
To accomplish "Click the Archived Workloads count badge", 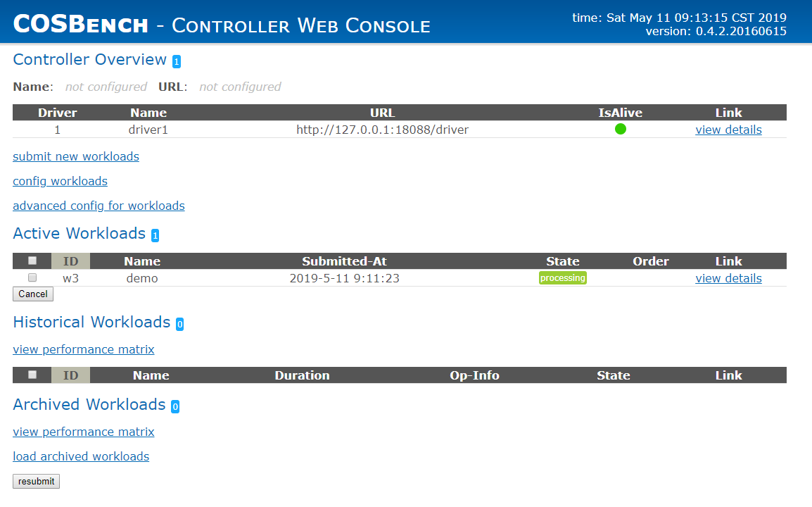I will point(175,407).
